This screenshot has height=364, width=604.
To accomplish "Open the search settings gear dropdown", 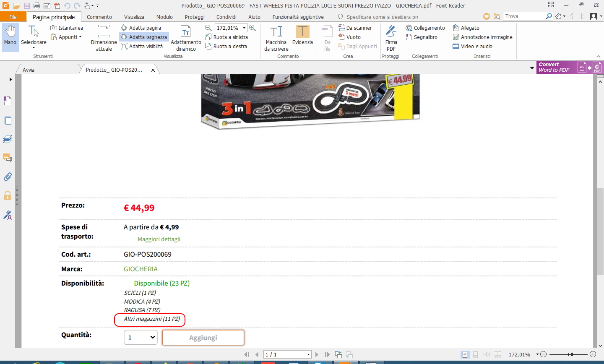I will [560, 16].
